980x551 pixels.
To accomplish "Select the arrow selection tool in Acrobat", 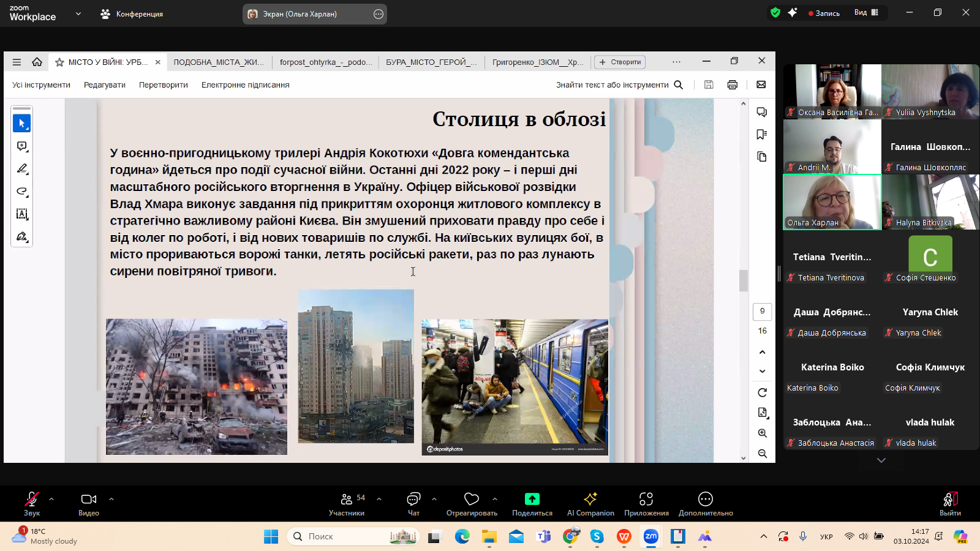I will pyautogui.click(x=21, y=124).
